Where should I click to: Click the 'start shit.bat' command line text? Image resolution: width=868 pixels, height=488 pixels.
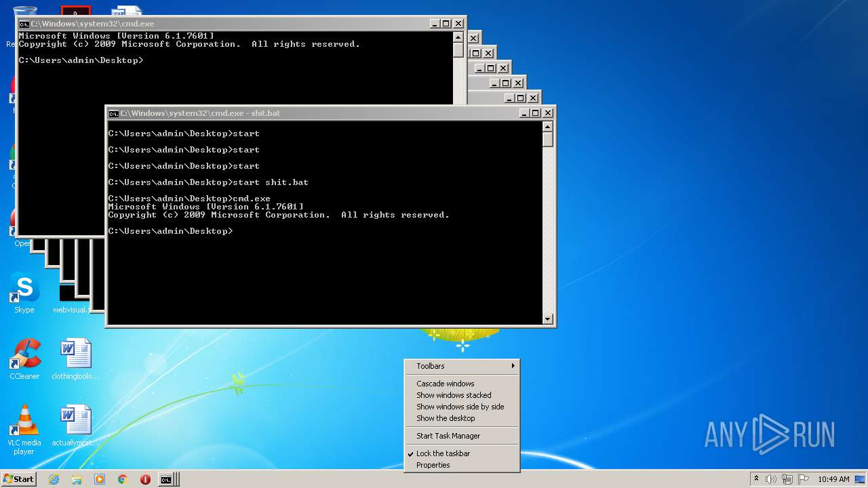click(271, 182)
